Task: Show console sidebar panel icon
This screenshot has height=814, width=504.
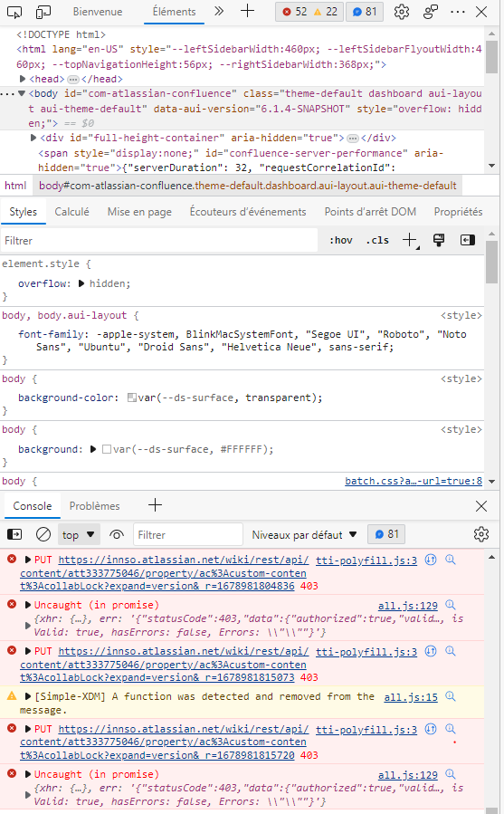Action: click(14, 534)
